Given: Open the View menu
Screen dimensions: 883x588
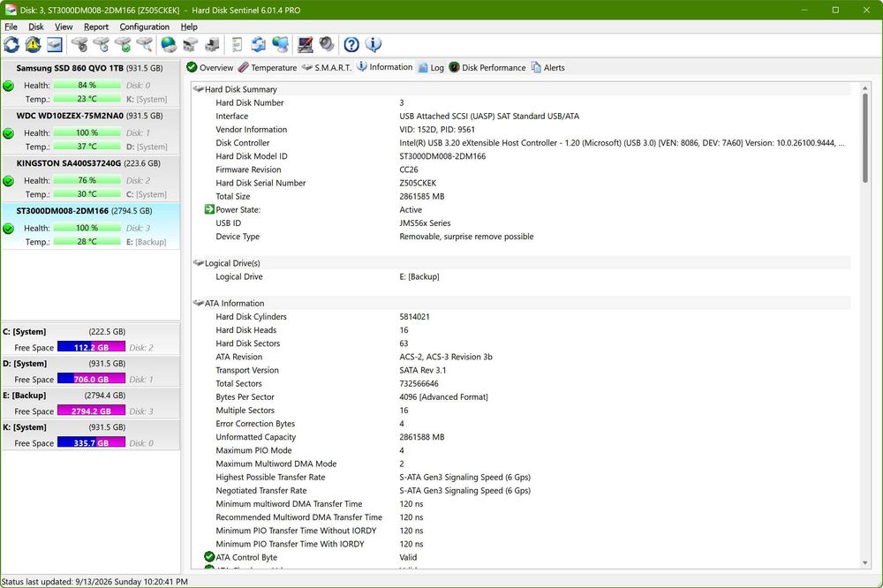Looking at the screenshot, I should tap(64, 26).
